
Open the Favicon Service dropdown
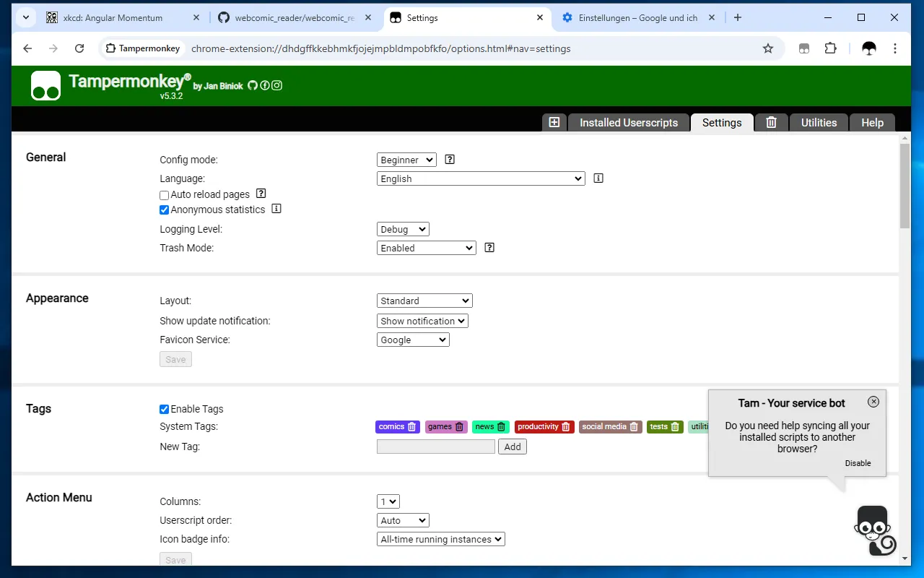(x=413, y=340)
